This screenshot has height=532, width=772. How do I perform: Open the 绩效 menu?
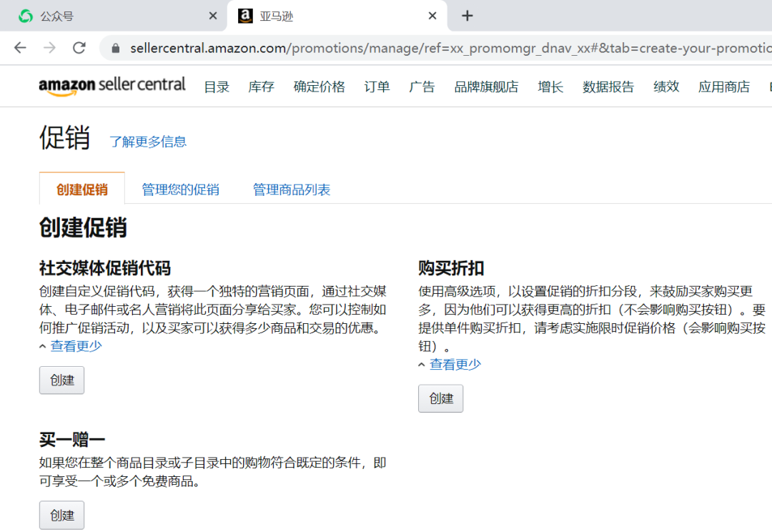click(665, 87)
